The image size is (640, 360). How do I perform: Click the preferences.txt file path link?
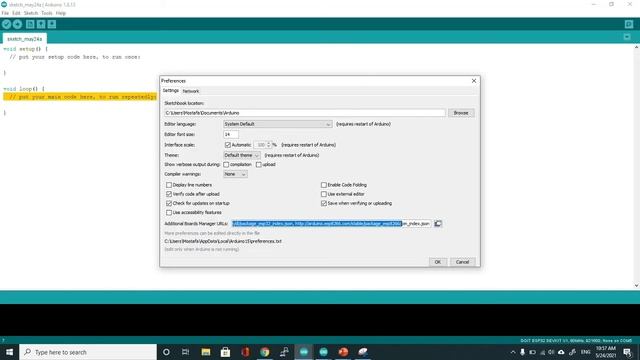[x=223, y=241]
